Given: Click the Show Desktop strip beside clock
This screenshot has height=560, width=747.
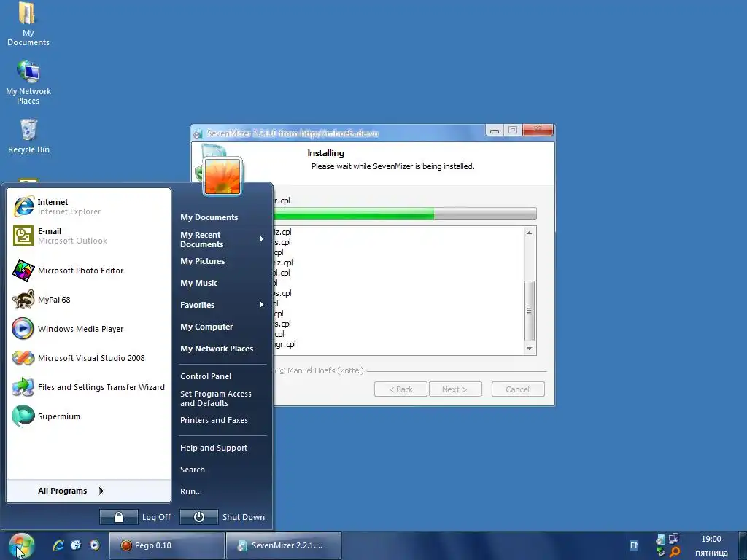Looking at the screenshot, I should [x=743, y=545].
